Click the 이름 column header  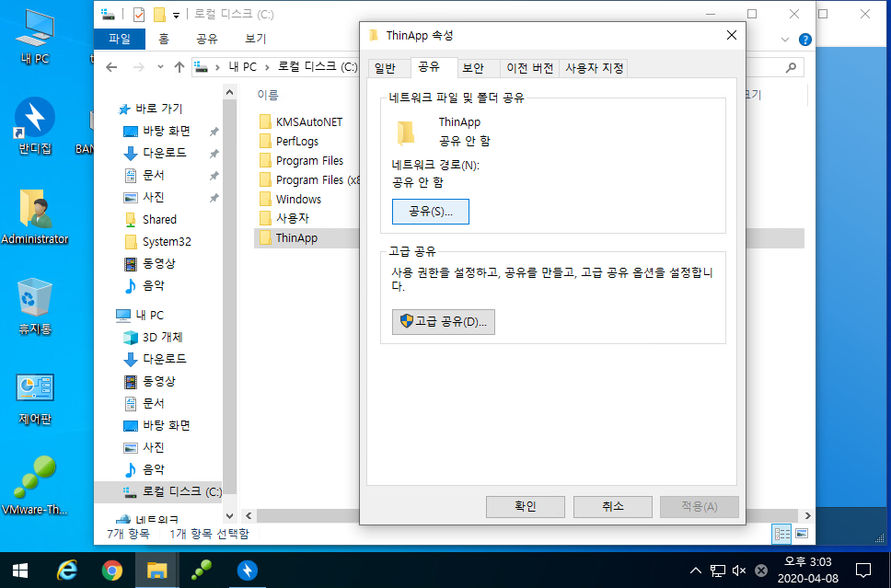pos(268,95)
